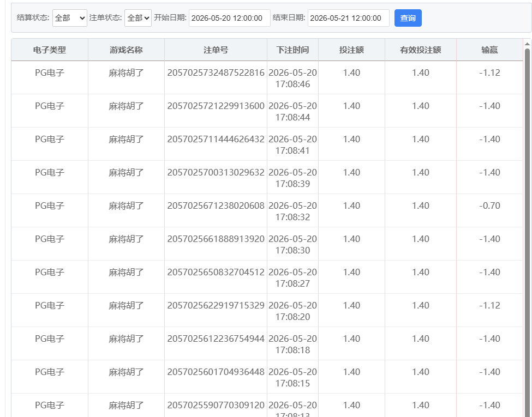This screenshot has height=417, width=532.
Task: Select order number 2057025732487522816
Action: pyautogui.click(x=216, y=72)
